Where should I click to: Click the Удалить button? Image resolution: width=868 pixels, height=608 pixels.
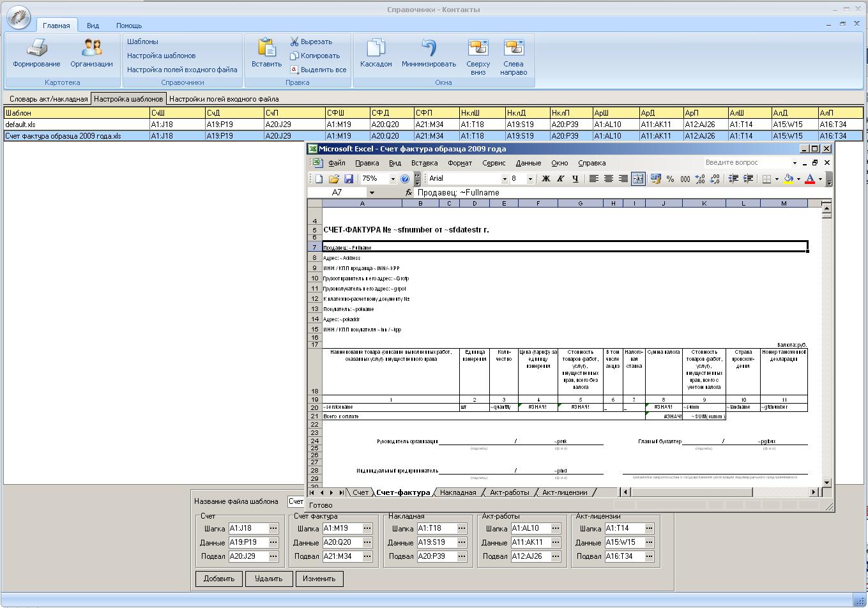(x=268, y=579)
